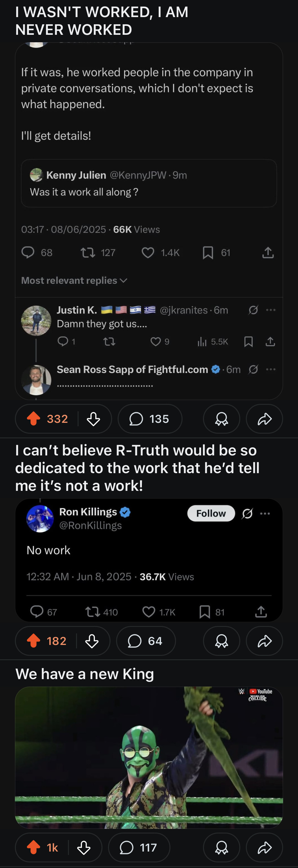Share the post with 332 upvotes
The height and width of the screenshot is (868, 298).
pyautogui.click(x=264, y=419)
